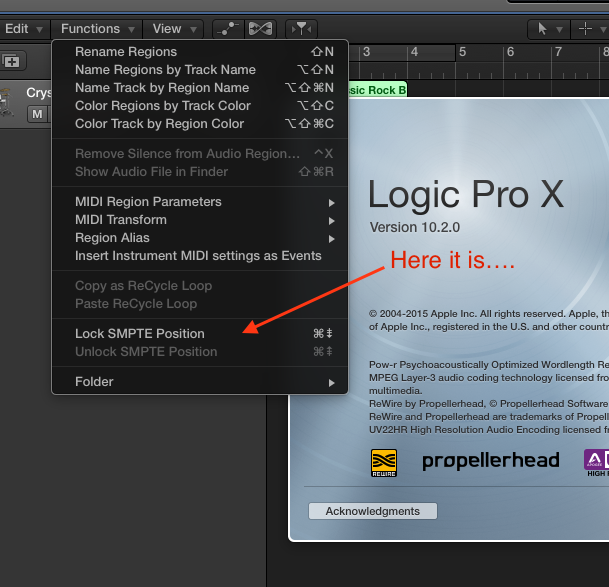Click Show Audio File in Finder item
This screenshot has height=587, width=609.
click(x=200, y=172)
